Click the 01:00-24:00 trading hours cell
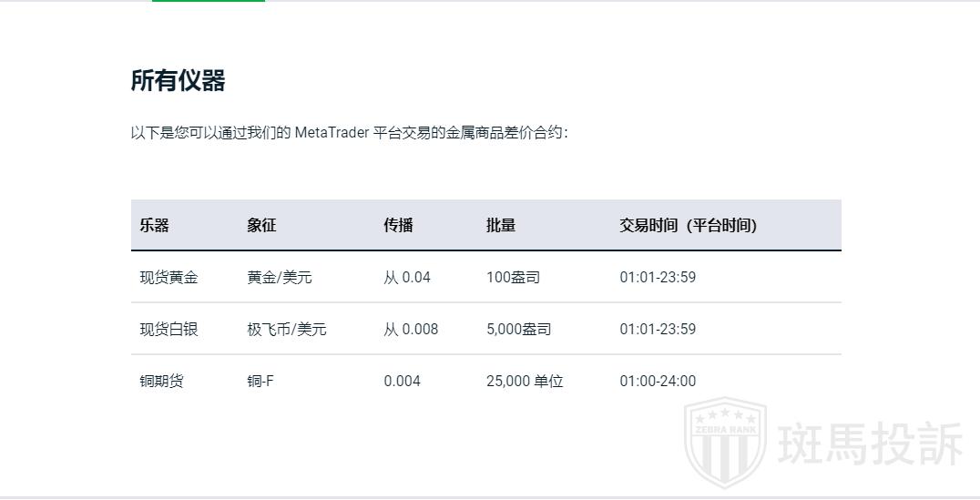 coord(658,381)
